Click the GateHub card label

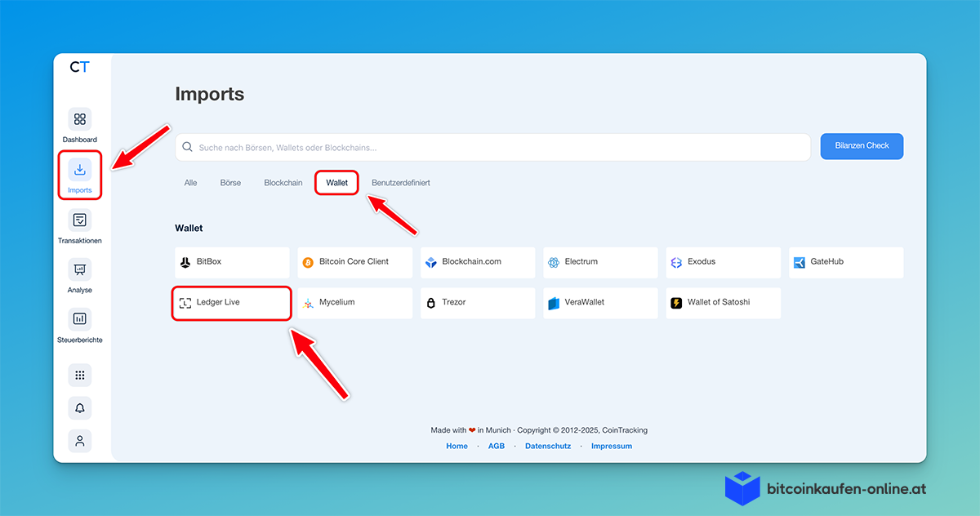coord(827,262)
